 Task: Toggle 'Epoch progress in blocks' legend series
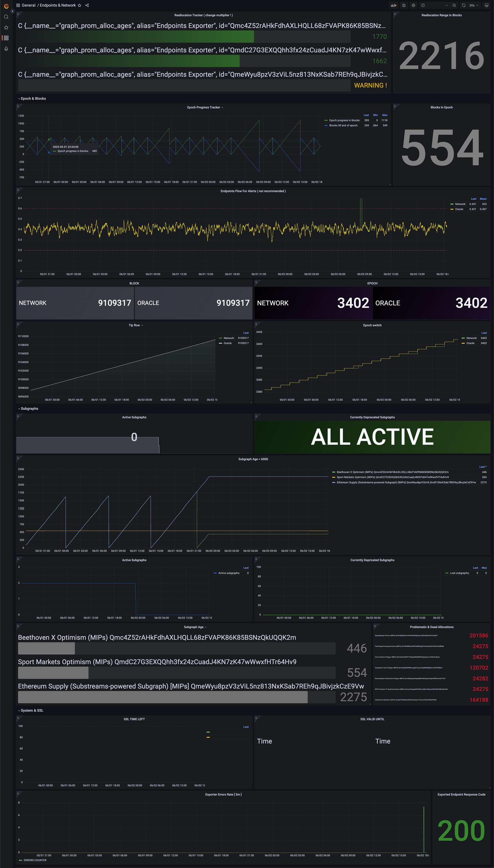pos(344,120)
